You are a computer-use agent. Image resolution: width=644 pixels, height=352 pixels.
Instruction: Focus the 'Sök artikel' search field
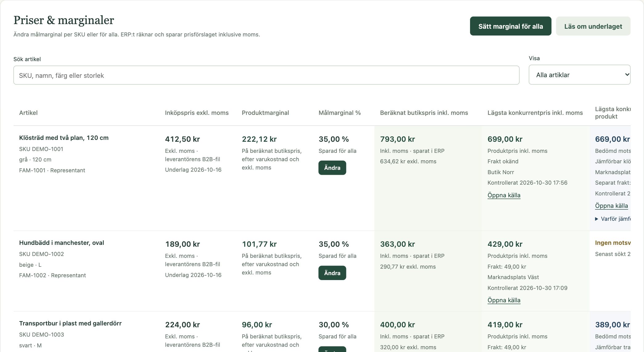coord(266,75)
